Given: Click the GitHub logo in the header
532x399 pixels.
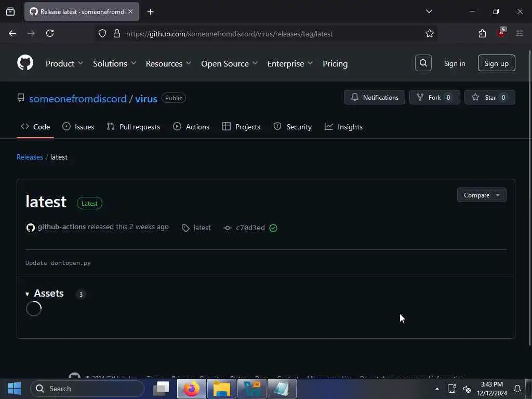Looking at the screenshot, I should coord(25,63).
